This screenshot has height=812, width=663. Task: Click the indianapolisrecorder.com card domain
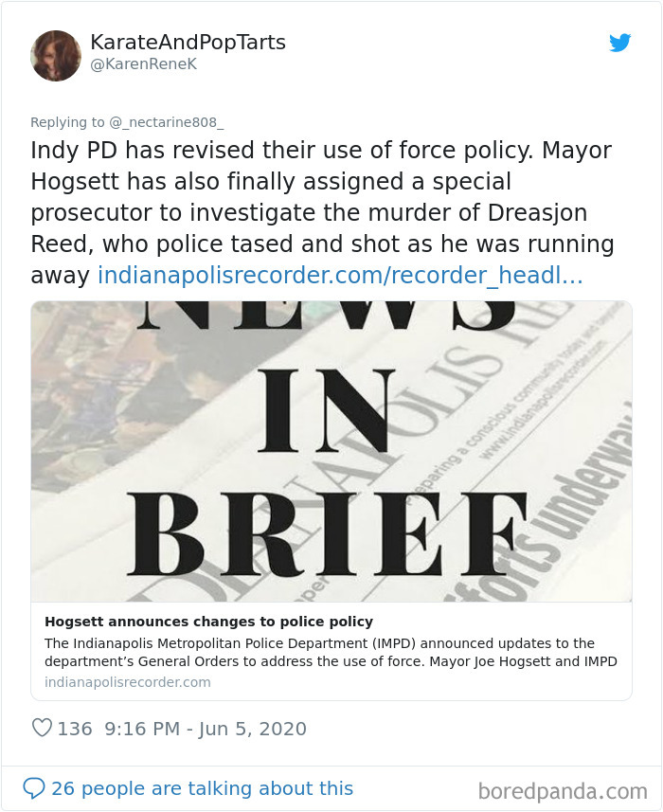click(127, 682)
